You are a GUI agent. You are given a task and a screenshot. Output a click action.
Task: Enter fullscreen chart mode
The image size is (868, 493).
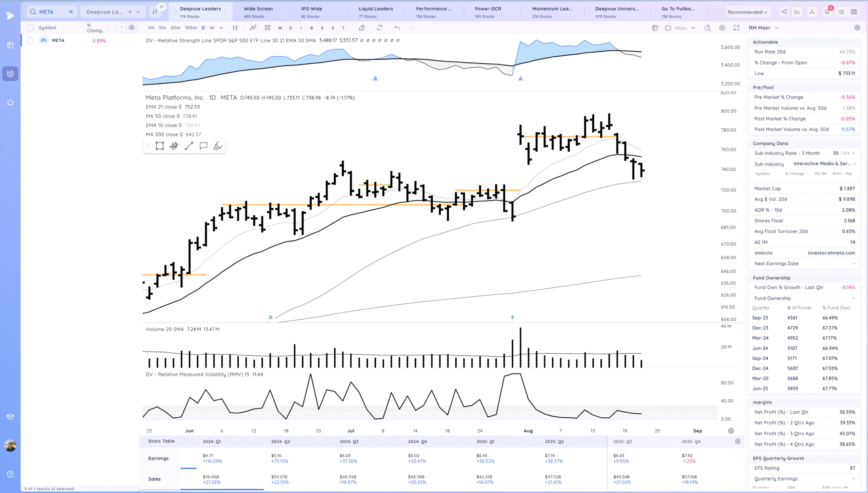pos(736,28)
